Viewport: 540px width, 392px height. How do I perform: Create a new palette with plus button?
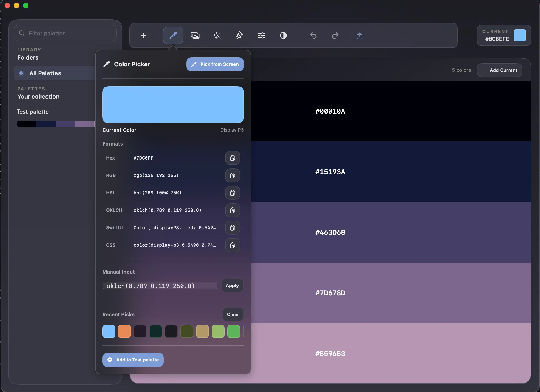pyautogui.click(x=143, y=36)
